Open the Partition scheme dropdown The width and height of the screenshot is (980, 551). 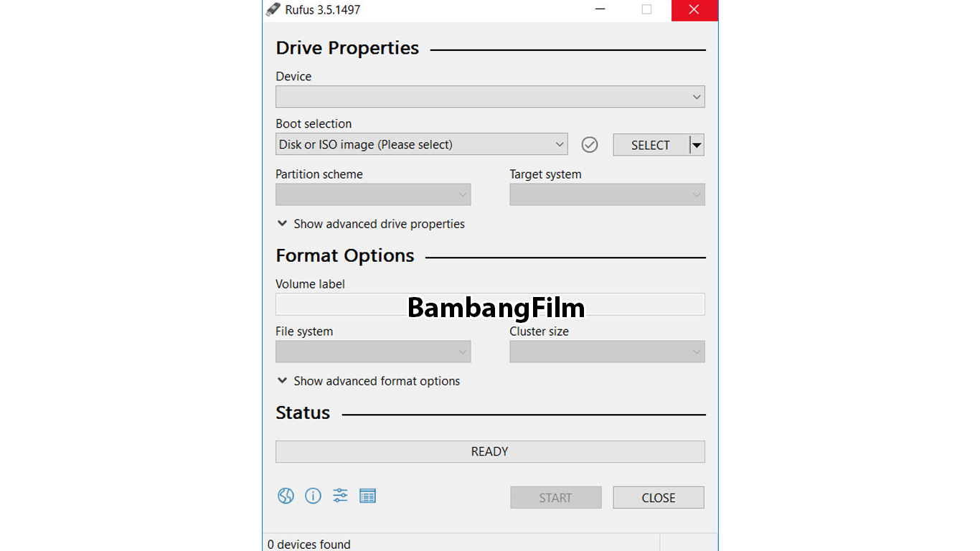[x=373, y=194]
